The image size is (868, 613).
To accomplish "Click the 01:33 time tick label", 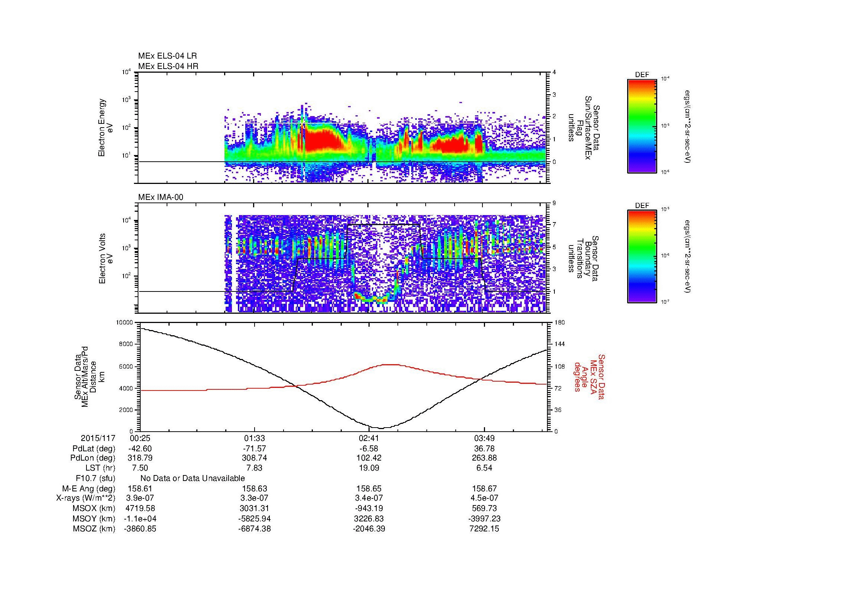I will tap(255, 438).
